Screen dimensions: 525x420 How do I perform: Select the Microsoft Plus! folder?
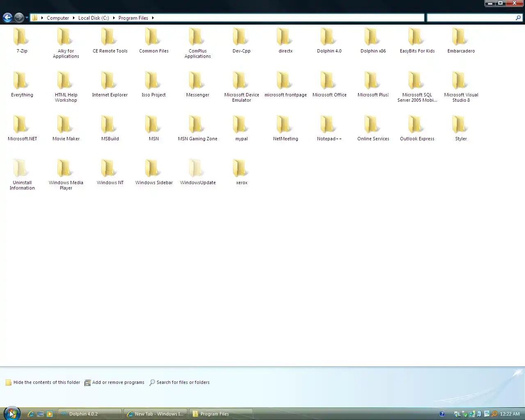pyautogui.click(x=373, y=84)
